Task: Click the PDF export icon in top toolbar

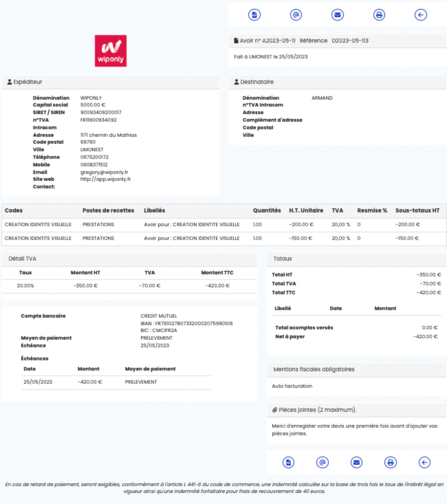Action: [x=254, y=15]
